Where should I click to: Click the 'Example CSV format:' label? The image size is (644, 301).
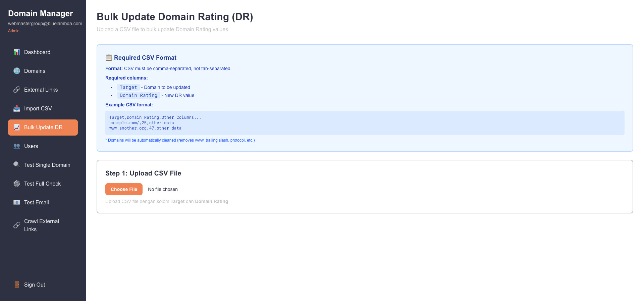pos(129,105)
